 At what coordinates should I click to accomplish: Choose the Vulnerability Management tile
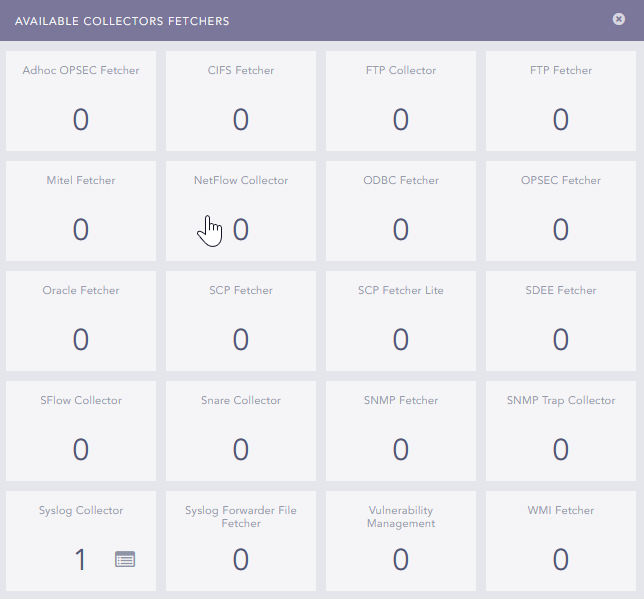coord(401,541)
